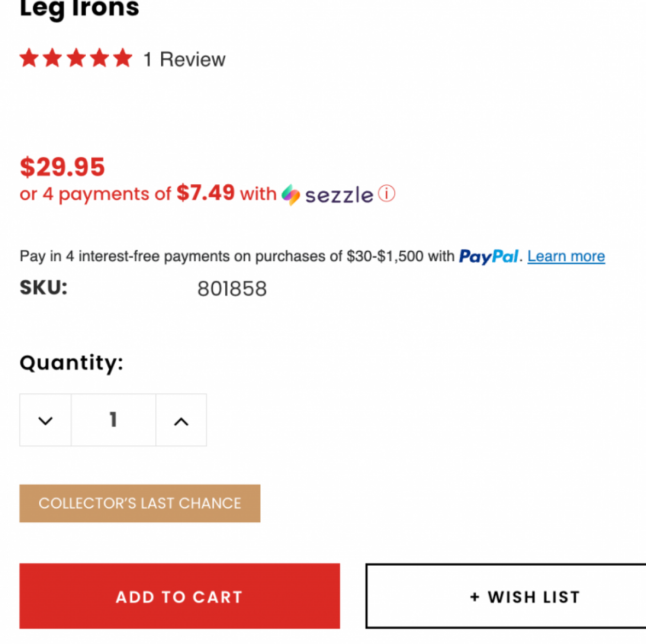Image resolution: width=646 pixels, height=644 pixels.
Task: Click the $7.49 Sezzle payment amount
Action: 206,193
